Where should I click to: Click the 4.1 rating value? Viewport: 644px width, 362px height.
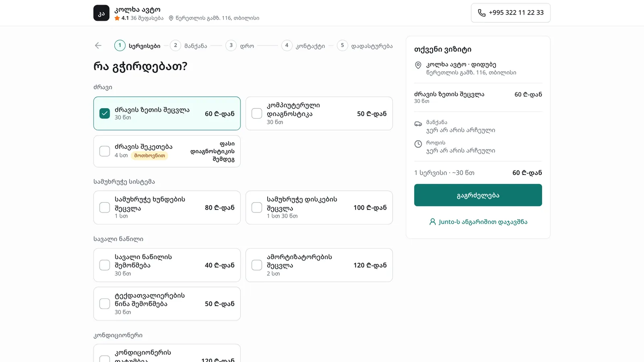click(x=125, y=18)
